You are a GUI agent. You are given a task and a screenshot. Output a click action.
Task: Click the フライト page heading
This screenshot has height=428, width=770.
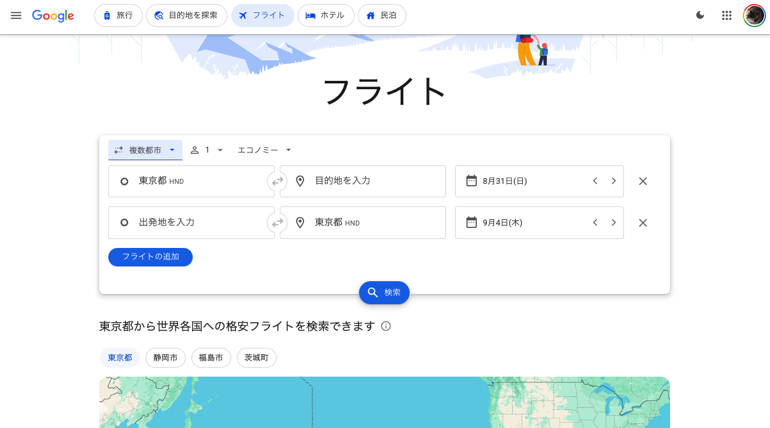click(384, 92)
